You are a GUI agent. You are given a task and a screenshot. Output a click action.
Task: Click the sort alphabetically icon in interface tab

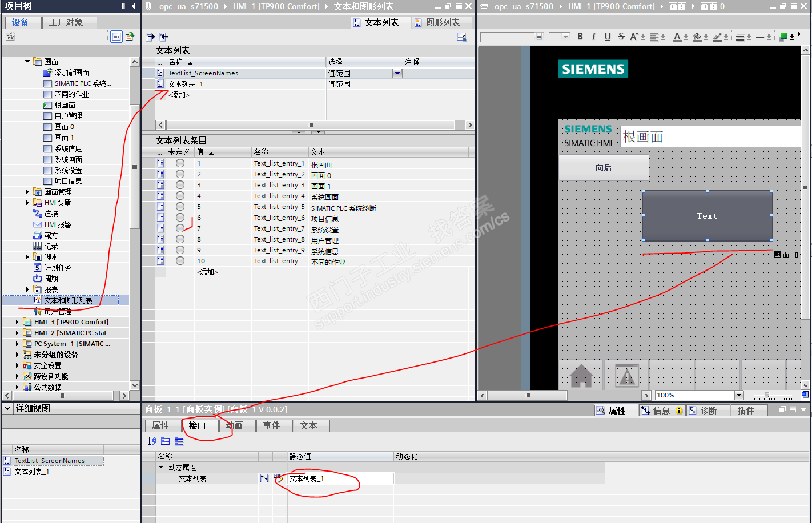point(152,441)
